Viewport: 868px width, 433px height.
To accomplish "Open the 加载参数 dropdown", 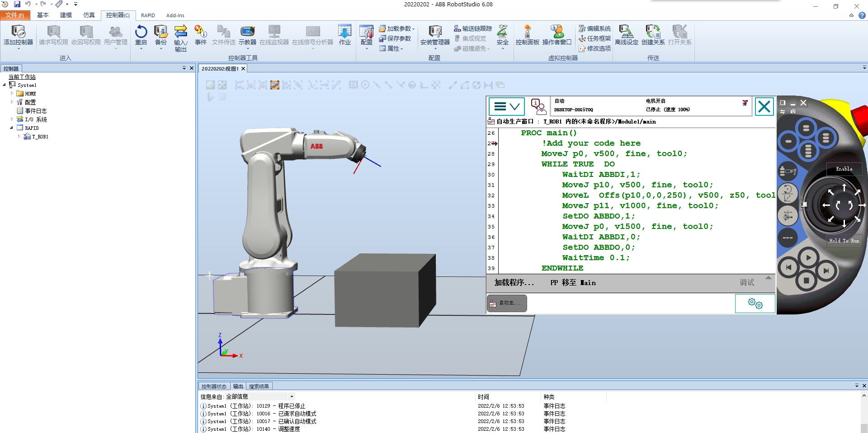I will 397,29.
